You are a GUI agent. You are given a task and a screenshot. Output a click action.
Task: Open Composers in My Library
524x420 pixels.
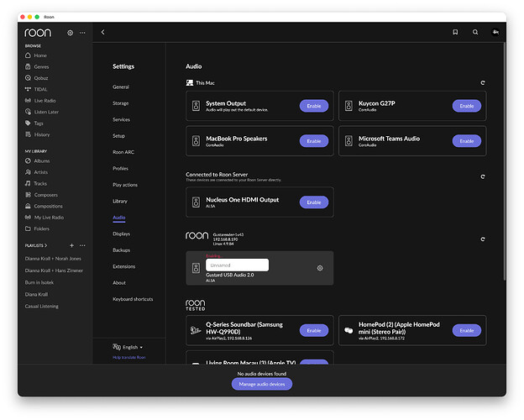41,195
